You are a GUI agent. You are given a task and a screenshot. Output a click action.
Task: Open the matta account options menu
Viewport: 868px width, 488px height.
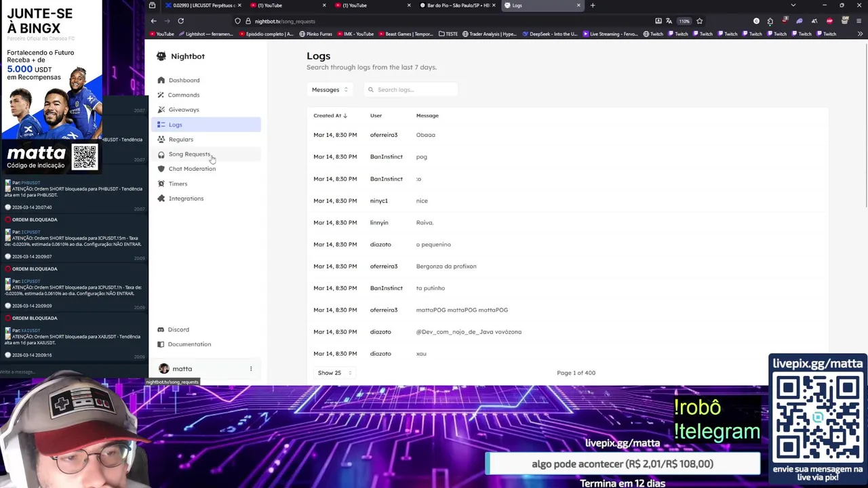coord(251,369)
